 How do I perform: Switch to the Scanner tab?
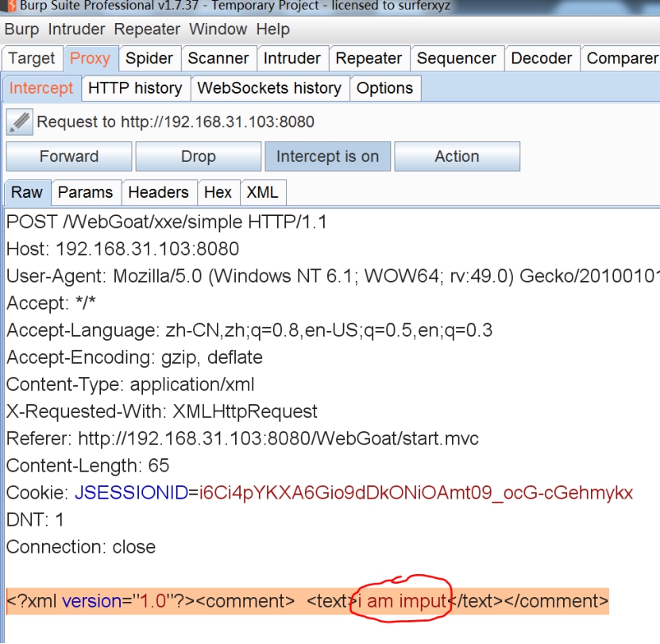[x=218, y=59]
